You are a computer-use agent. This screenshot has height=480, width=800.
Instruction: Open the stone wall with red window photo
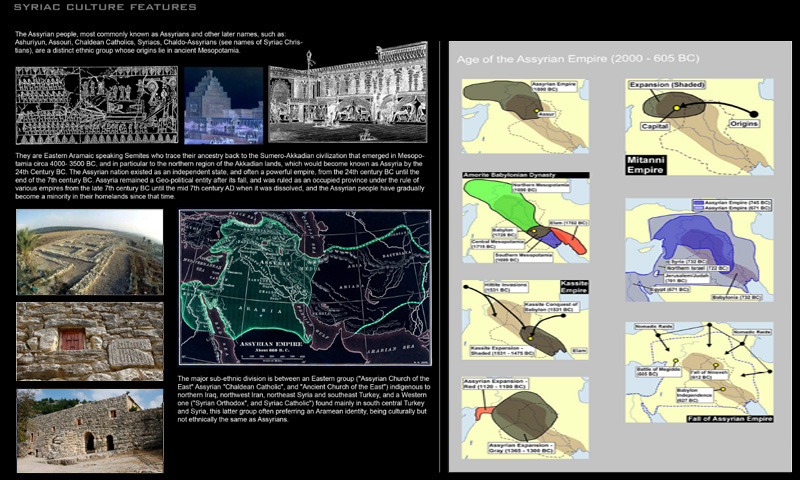90,341
